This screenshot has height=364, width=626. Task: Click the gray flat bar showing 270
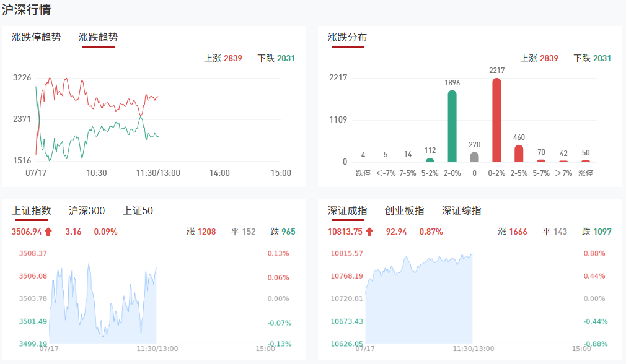(474, 157)
